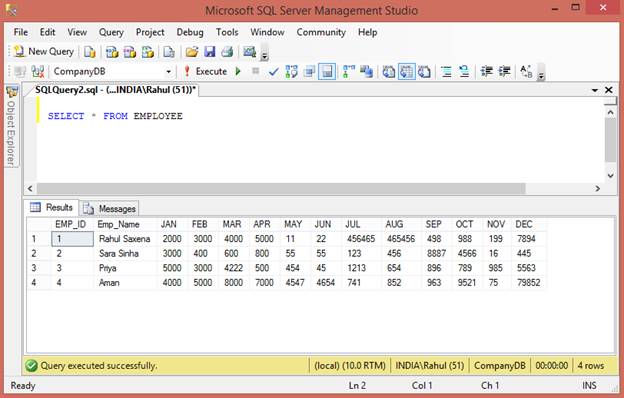Select the 'Rahul Saxena' cell
The width and height of the screenshot is (624, 398).
[x=125, y=239]
